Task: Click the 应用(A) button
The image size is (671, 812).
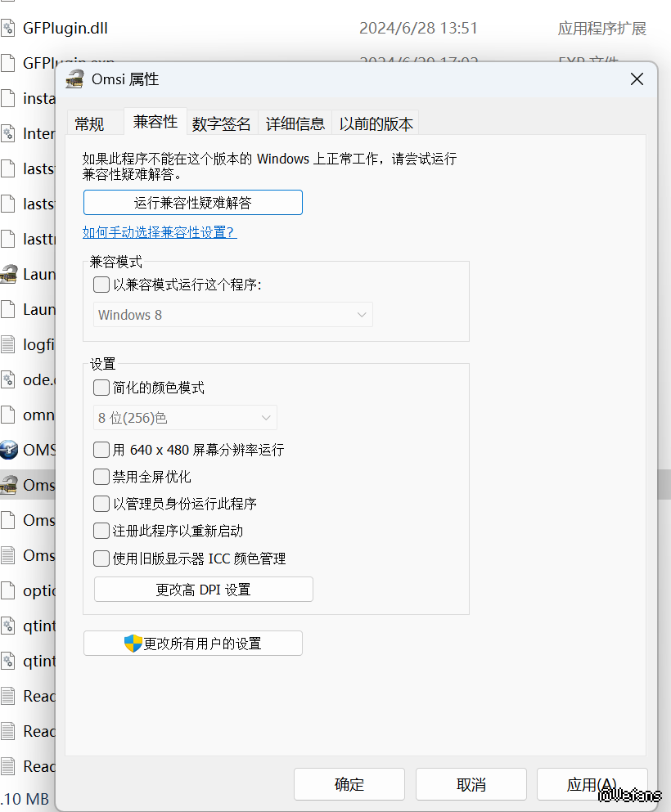Action: pyautogui.click(x=592, y=784)
